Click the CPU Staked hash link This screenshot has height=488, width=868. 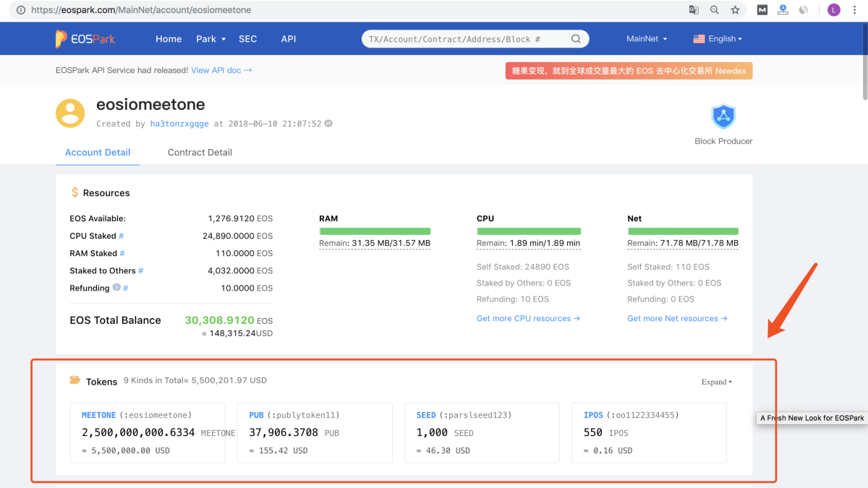pyautogui.click(x=122, y=236)
